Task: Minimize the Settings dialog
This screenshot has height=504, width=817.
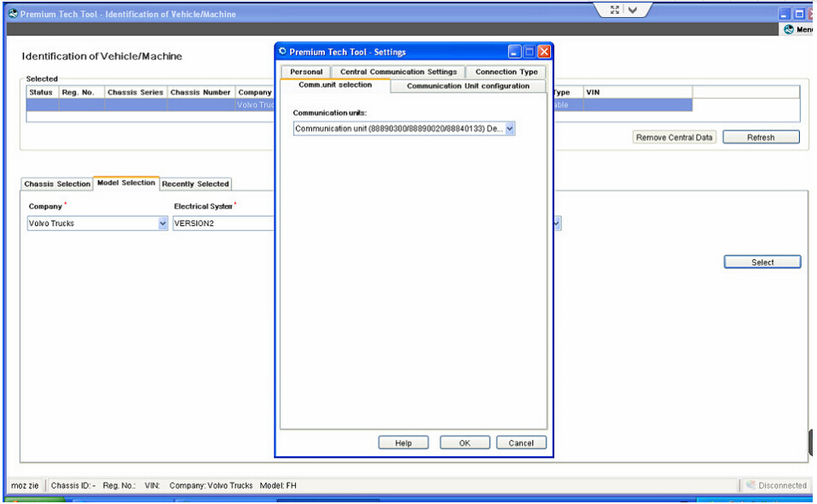Action: click(514, 52)
